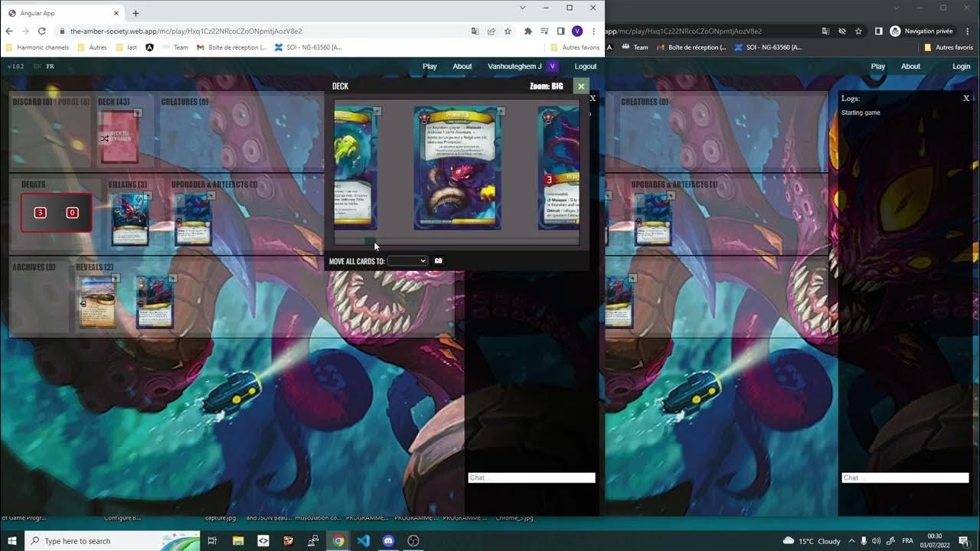Go back with the browser back arrow

point(9,31)
